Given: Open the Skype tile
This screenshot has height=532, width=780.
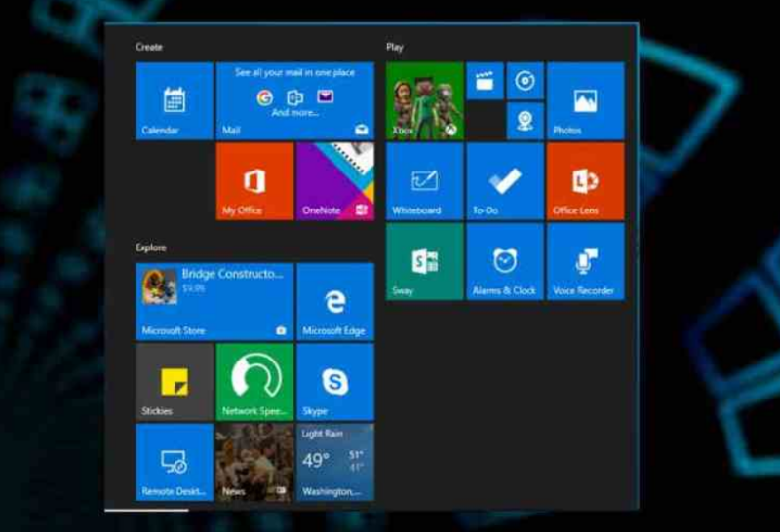Looking at the screenshot, I should pos(334,381).
